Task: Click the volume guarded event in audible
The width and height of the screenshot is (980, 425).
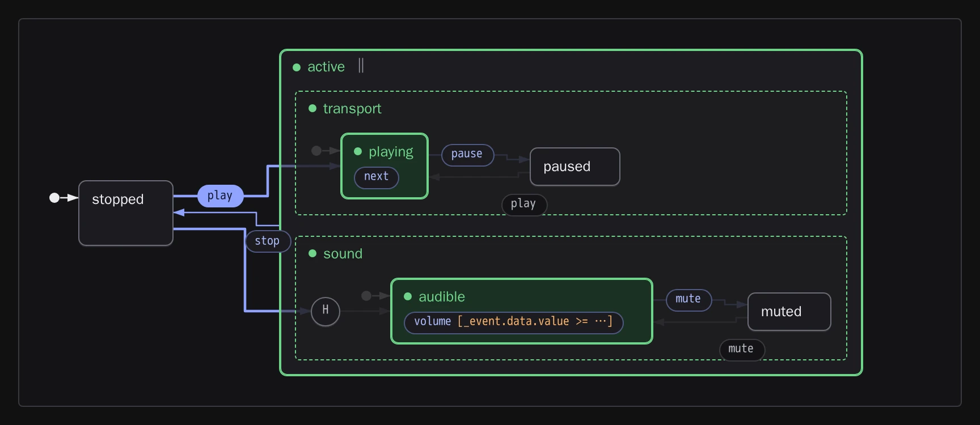Action: (513, 322)
